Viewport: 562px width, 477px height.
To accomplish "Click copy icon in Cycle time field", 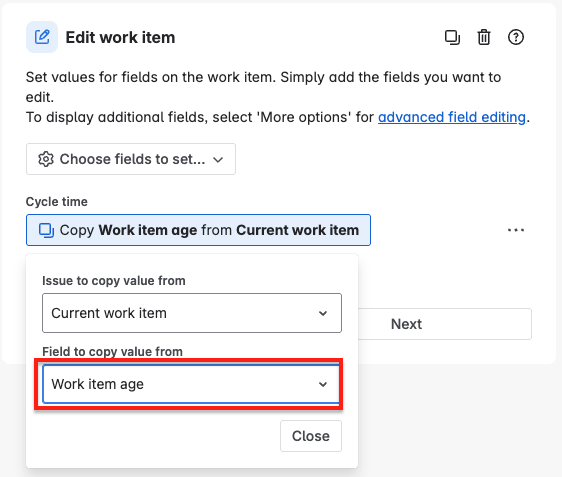I will 46,230.
